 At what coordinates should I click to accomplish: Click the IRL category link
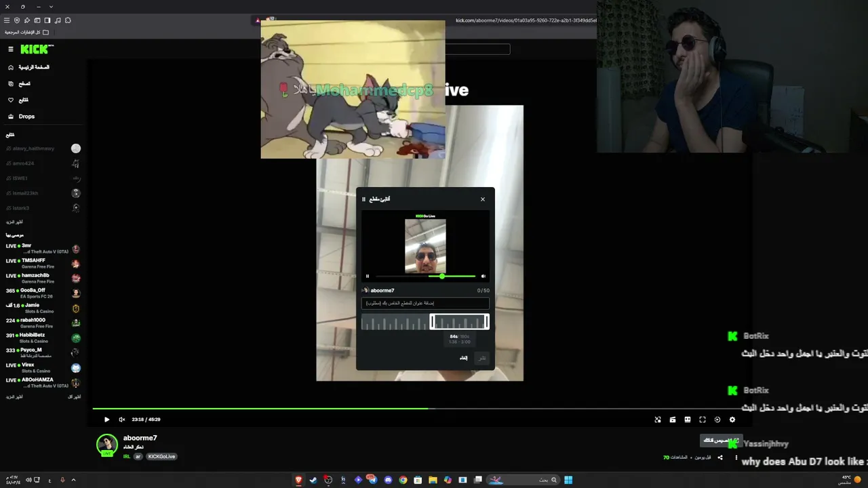[x=127, y=457]
